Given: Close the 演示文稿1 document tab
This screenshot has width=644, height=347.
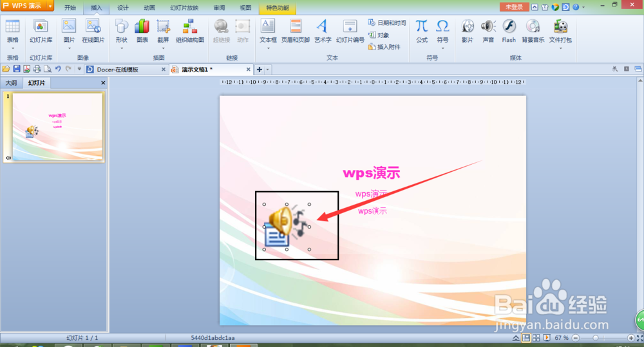Looking at the screenshot, I should click(x=248, y=70).
